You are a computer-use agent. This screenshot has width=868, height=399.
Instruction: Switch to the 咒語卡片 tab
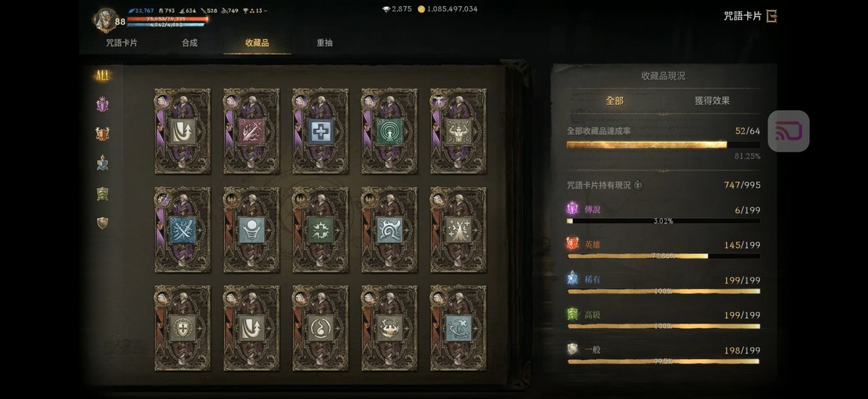coord(122,42)
